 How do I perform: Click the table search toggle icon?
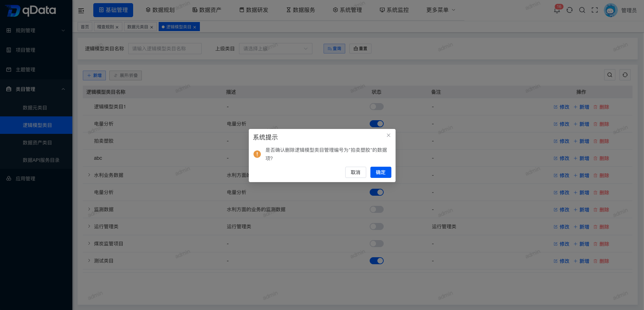click(610, 75)
